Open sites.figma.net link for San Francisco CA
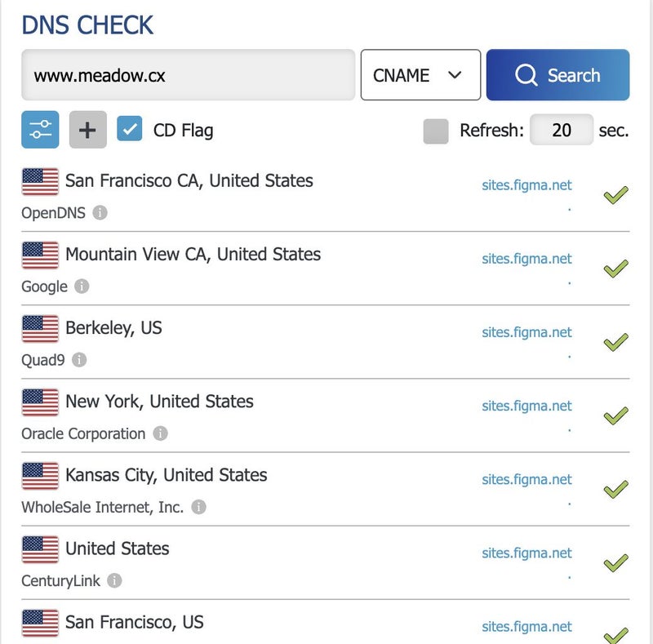The image size is (653, 644). pyautogui.click(x=526, y=185)
